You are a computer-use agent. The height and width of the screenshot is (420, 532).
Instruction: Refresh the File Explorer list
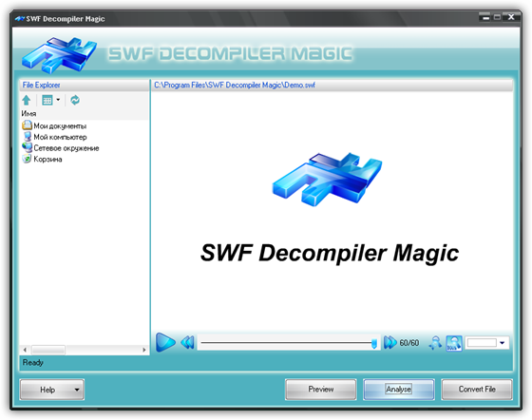(x=75, y=100)
